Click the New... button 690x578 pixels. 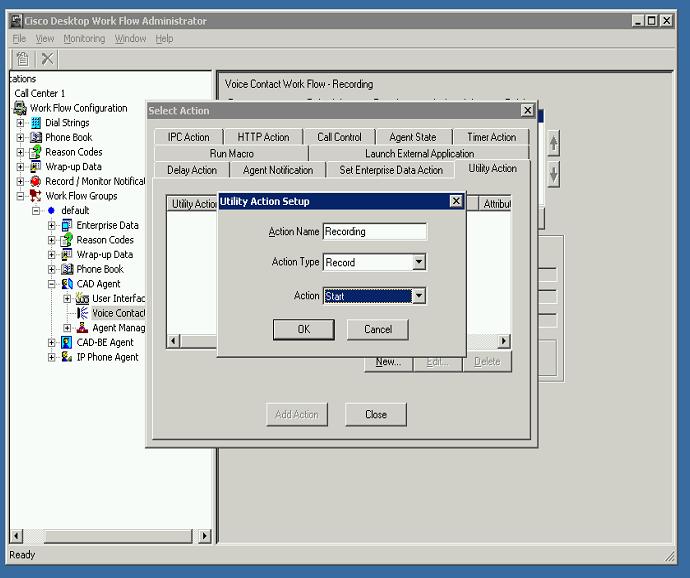[x=388, y=362]
